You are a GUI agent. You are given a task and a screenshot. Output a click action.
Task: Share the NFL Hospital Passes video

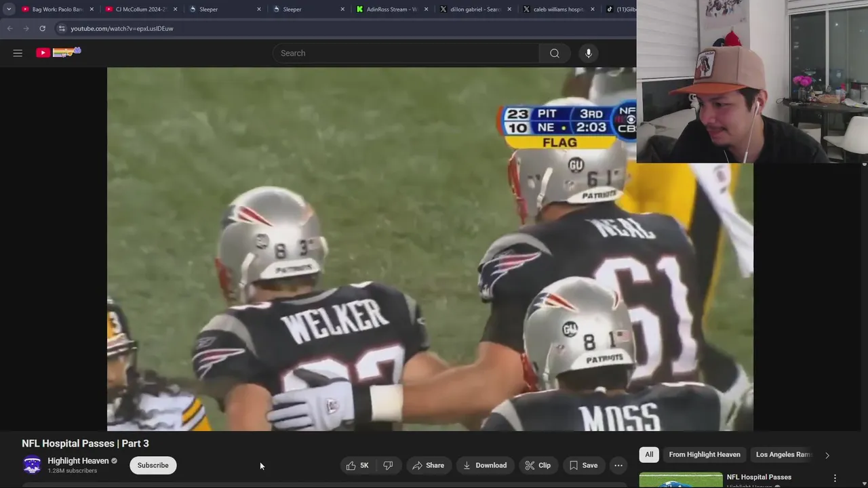(x=429, y=465)
